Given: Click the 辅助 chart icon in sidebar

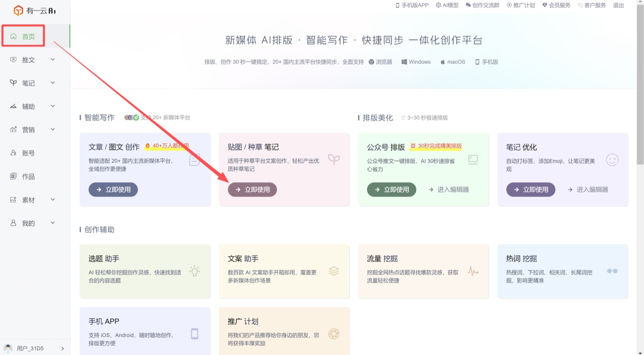Looking at the screenshot, I should [13, 106].
